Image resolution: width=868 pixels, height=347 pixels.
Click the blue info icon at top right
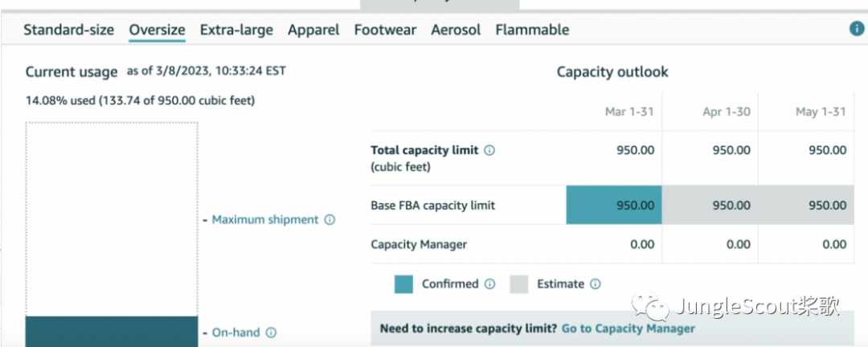click(857, 29)
